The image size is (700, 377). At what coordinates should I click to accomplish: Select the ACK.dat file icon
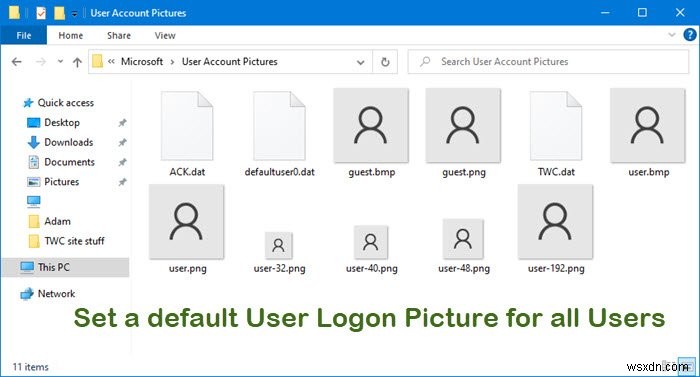[x=187, y=126]
